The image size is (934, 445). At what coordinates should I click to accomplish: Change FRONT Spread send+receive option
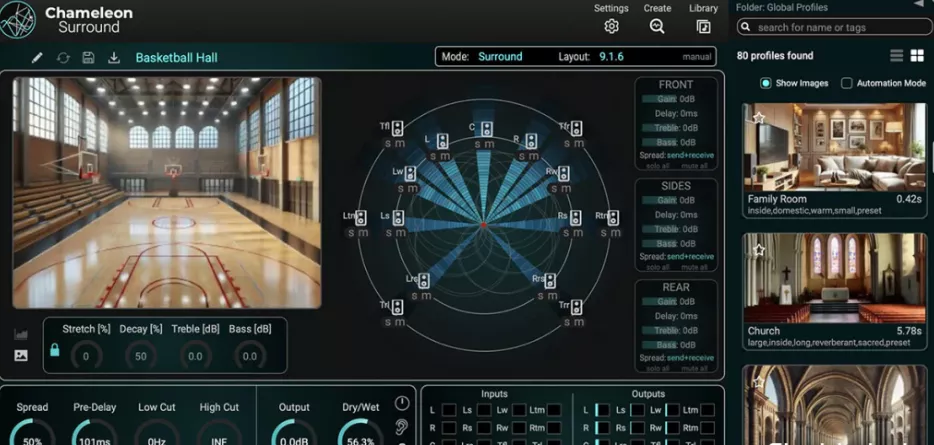690,155
